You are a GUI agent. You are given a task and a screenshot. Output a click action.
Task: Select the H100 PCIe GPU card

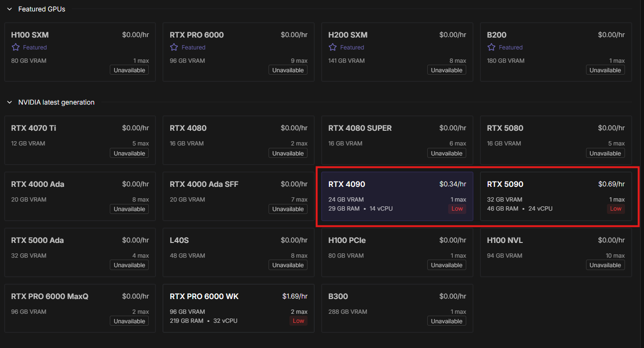tap(397, 252)
